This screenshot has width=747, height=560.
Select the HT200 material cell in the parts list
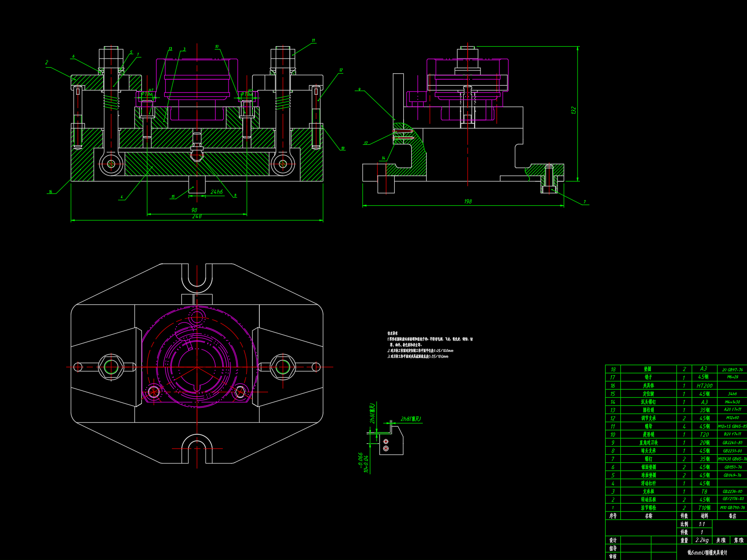pyautogui.click(x=705, y=386)
